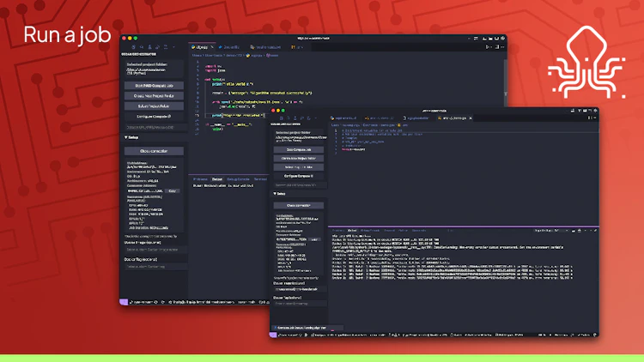Click Run Compute Job in front window

(x=299, y=150)
